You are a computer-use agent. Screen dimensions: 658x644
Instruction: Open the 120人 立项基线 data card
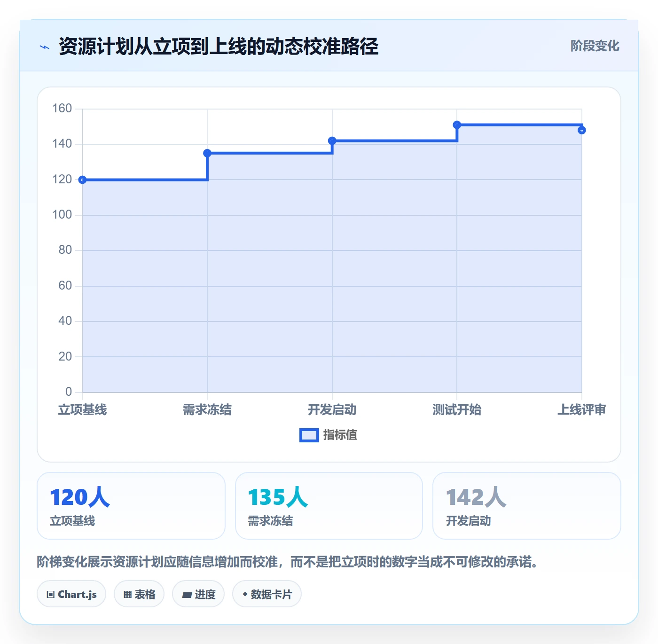[x=131, y=506]
